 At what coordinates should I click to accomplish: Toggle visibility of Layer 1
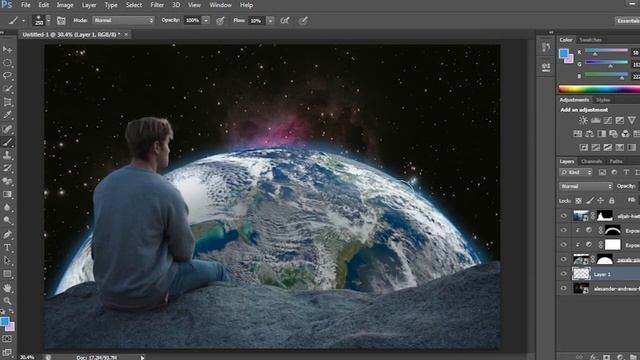pyautogui.click(x=564, y=274)
